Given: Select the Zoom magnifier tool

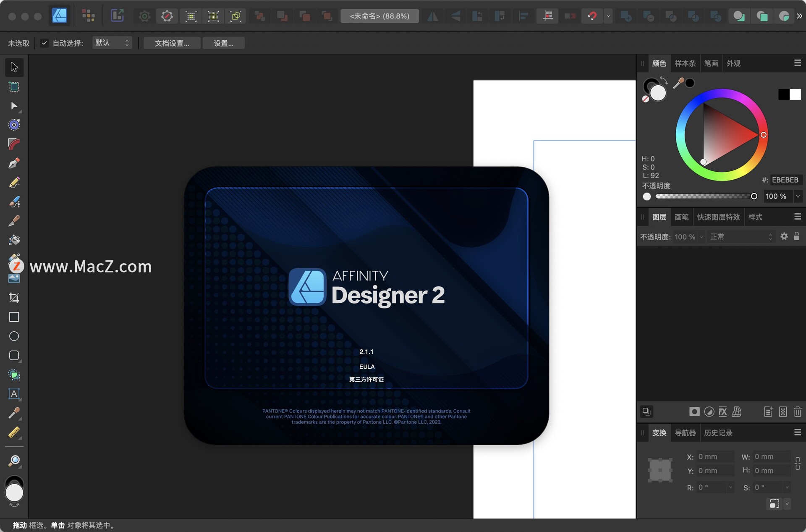Looking at the screenshot, I should [x=14, y=461].
